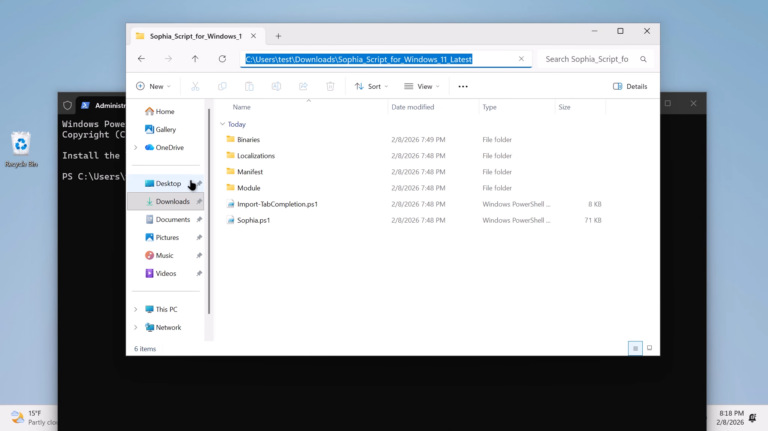Open Videos in the navigation pane
The image size is (768, 431).
click(160, 273)
